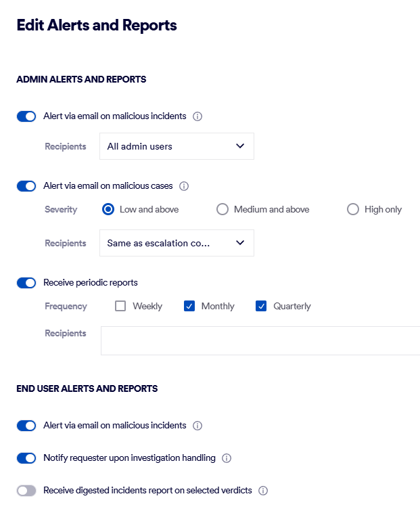
Task: Click info icon beside end user malicious incidents
Action: click(x=197, y=426)
